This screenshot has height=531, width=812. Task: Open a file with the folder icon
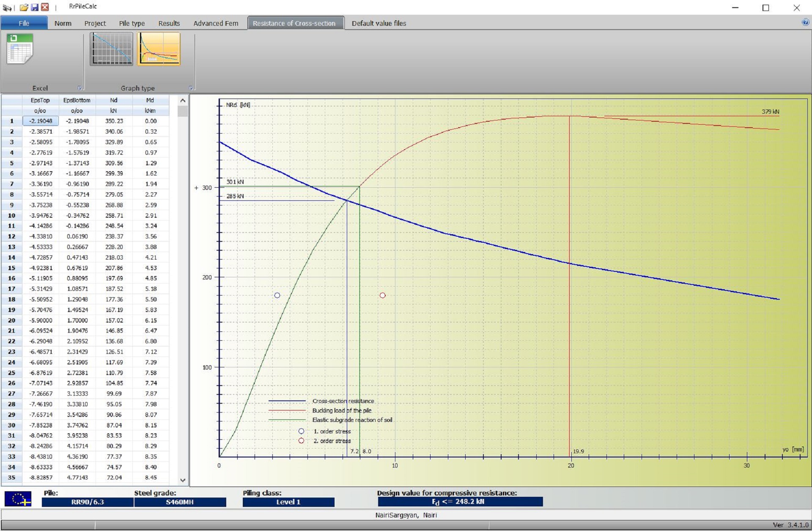click(x=24, y=7)
